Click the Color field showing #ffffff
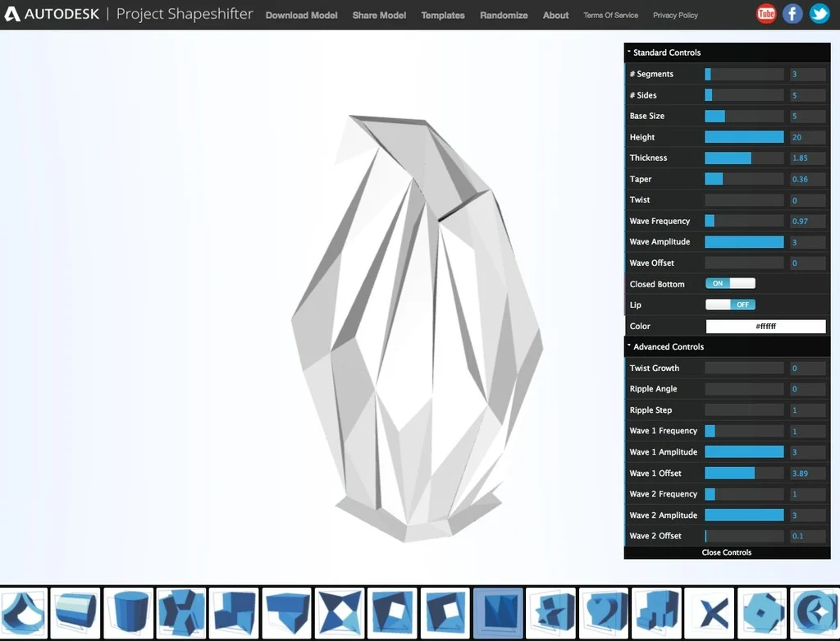840x641 pixels. pos(765,326)
